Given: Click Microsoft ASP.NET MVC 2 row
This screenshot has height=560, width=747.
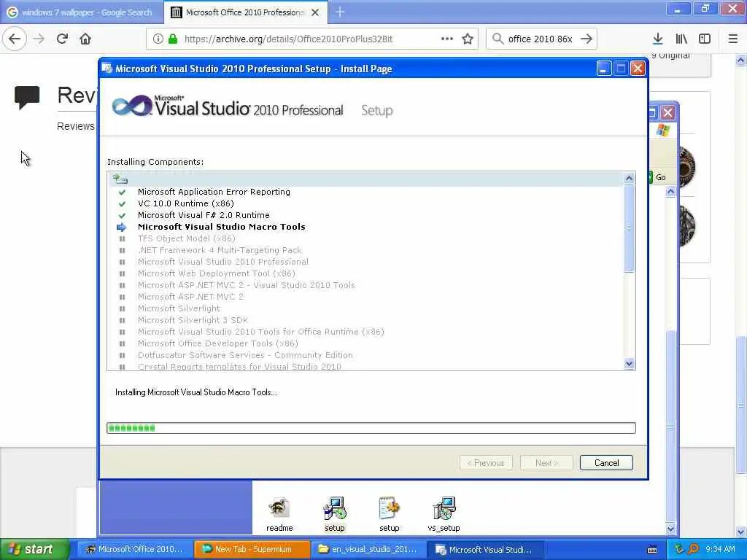Looking at the screenshot, I should [x=190, y=297].
